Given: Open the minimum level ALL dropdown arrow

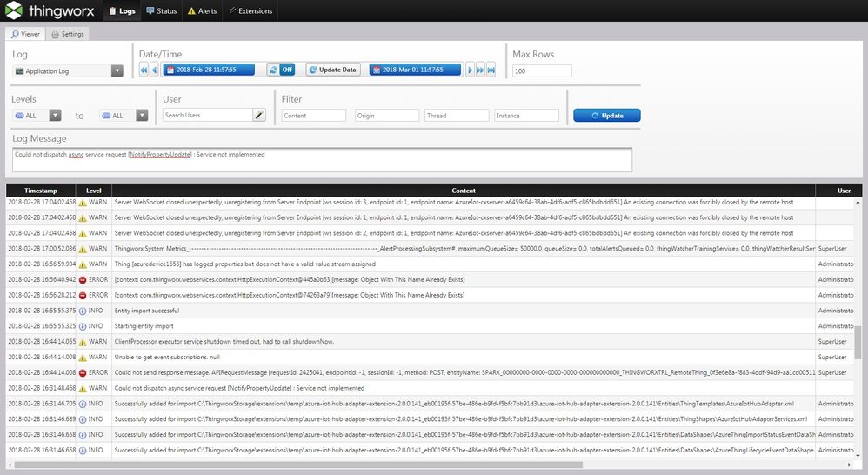Looking at the screenshot, I should coord(55,115).
